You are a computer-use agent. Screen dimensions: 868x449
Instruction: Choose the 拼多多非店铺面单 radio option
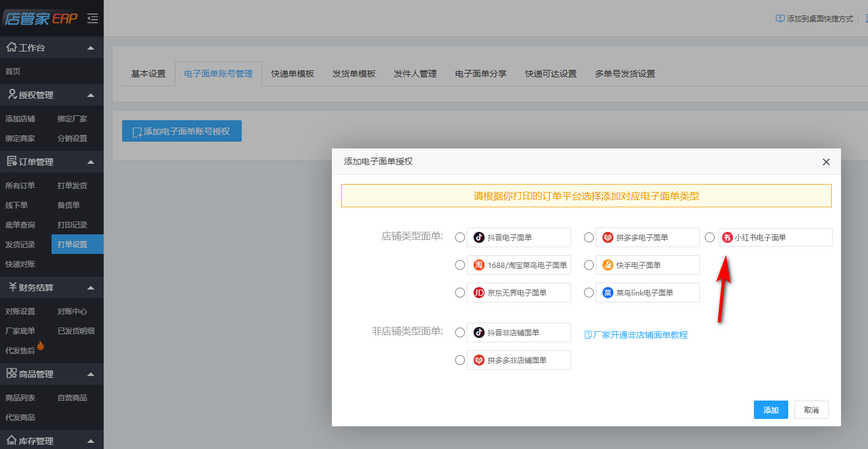tap(460, 360)
